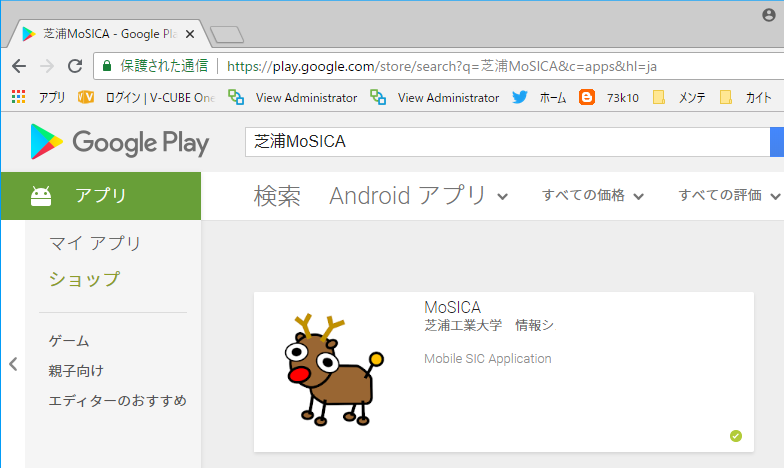The width and height of the screenshot is (784, 468).
Task: Open 親子向け category in sidebar
Action: point(76,371)
